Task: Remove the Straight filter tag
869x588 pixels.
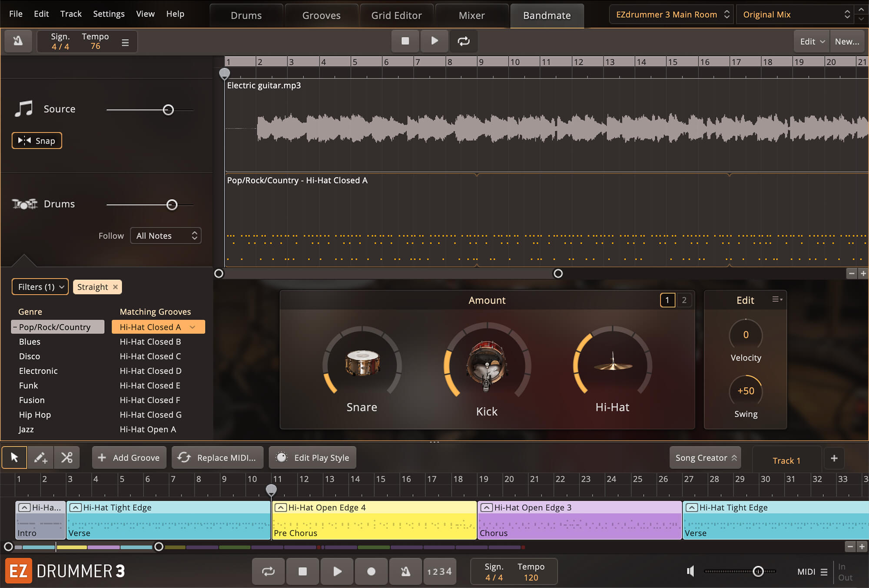Action: (x=115, y=287)
